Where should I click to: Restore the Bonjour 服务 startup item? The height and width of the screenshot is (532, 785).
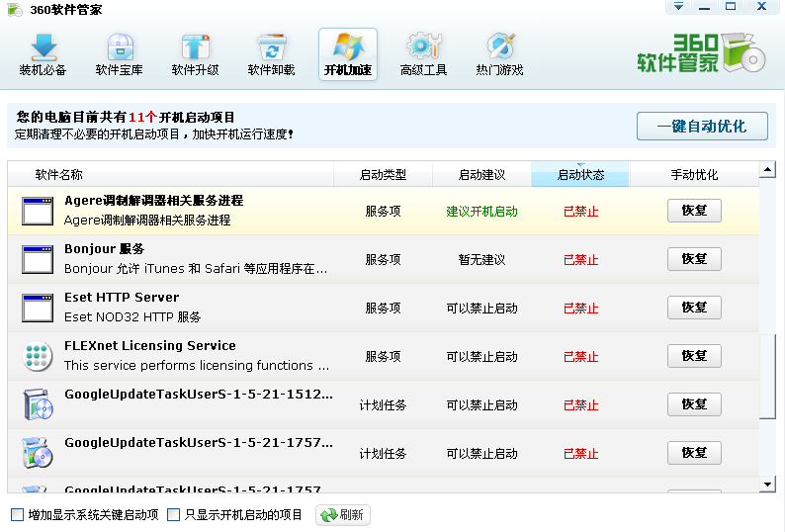coord(694,259)
